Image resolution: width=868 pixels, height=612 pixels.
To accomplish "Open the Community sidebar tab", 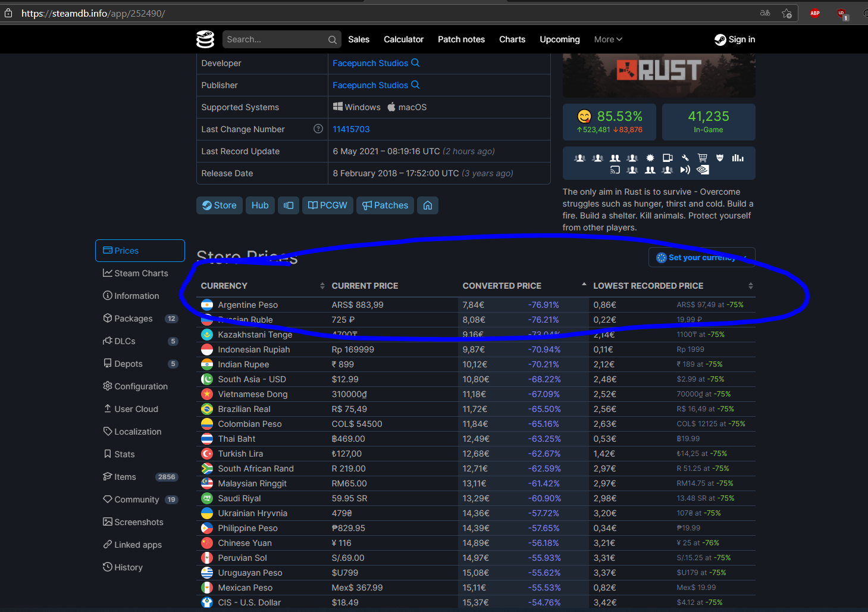I will click(140, 499).
